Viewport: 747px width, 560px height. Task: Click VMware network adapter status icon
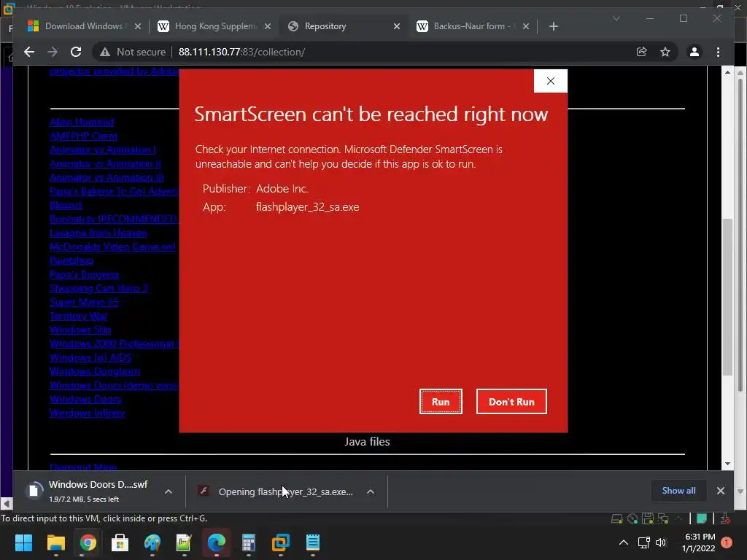(662, 518)
